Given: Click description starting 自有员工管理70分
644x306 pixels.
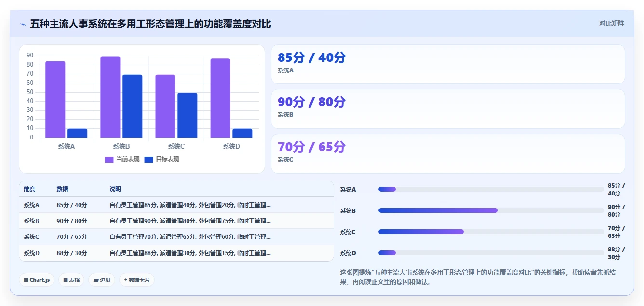Looking at the screenshot, I should click(190, 237).
